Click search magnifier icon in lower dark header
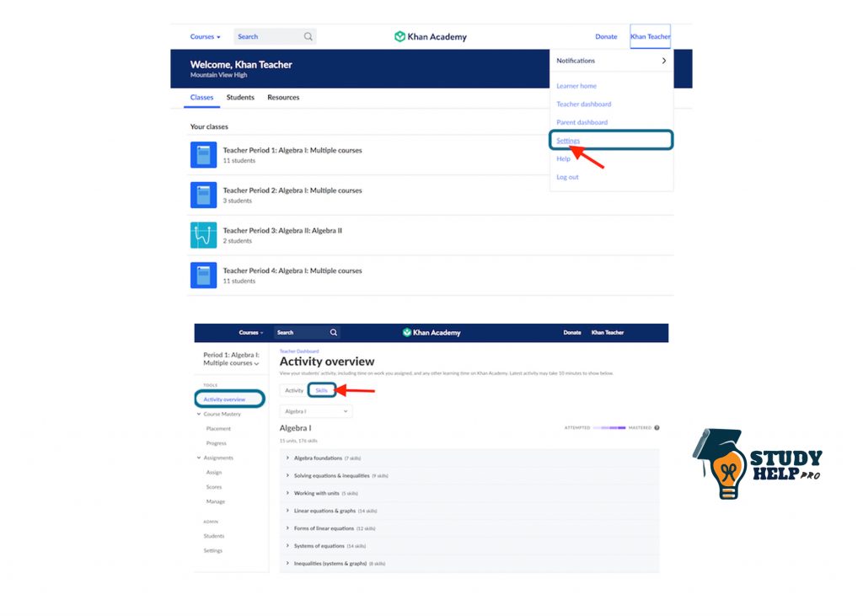863x616 pixels. 334,333
